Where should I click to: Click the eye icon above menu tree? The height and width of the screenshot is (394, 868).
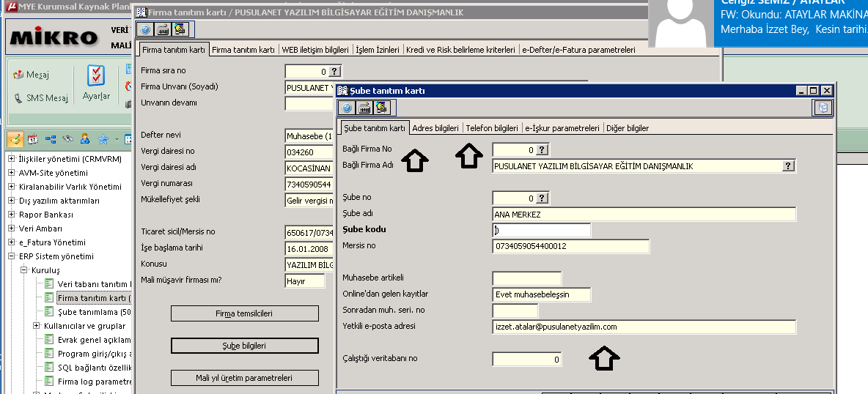(67, 139)
